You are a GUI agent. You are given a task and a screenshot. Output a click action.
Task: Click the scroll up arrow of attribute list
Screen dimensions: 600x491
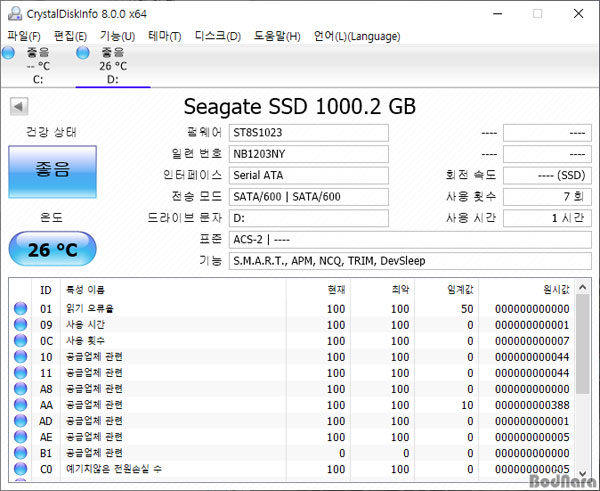[x=583, y=287]
